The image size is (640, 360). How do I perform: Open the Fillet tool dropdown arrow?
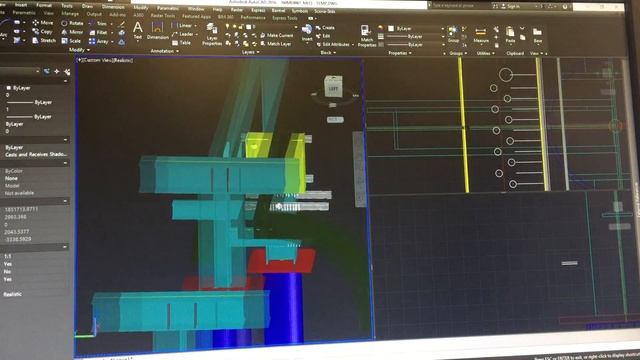[112, 33]
